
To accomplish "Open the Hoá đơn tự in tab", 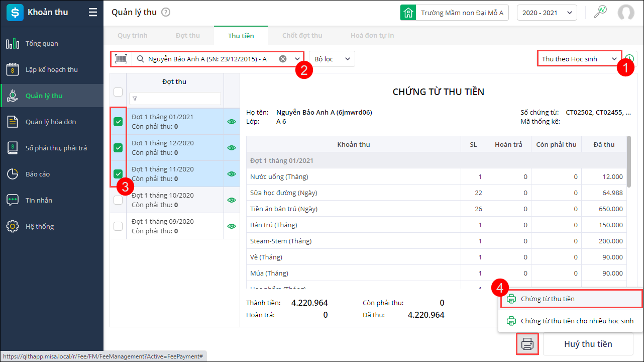I will pyautogui.click(x=372, y=36).
